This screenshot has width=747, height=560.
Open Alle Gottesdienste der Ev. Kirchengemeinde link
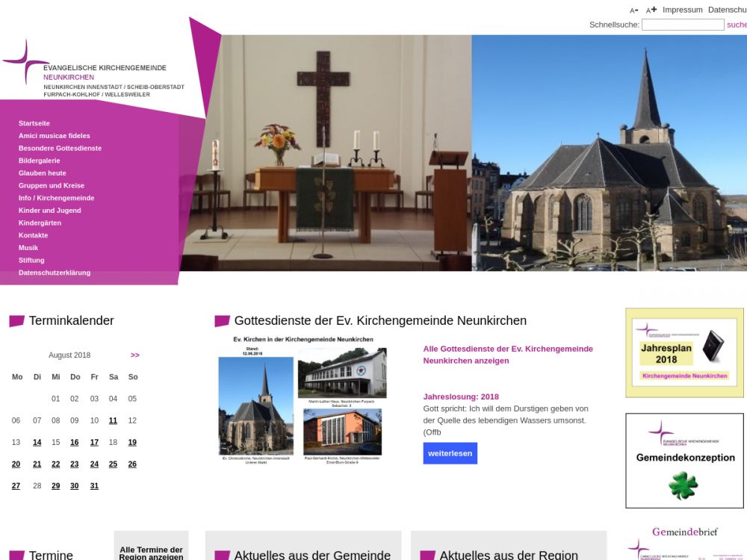(508, 355)
